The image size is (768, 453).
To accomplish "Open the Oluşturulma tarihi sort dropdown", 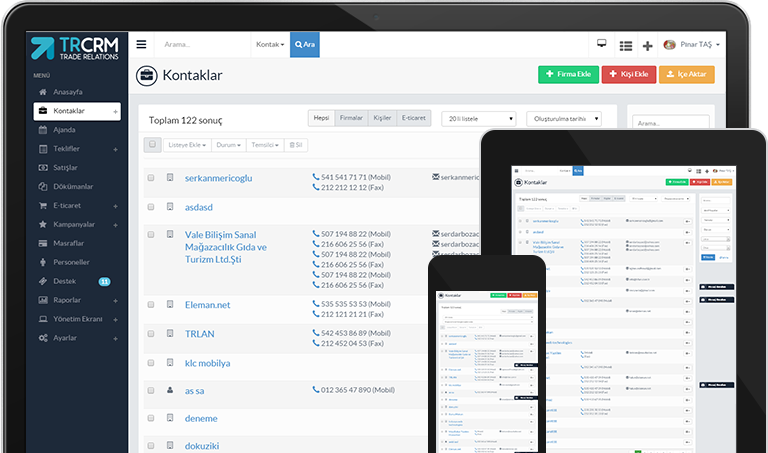I will pos(564,119).
